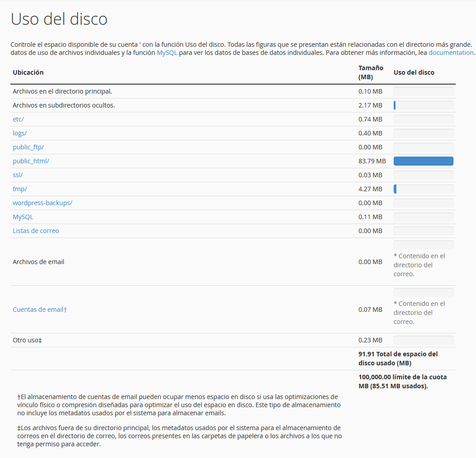Image resolution: width=476 pixels, height=458 pixels.
Task: Open the Cuentas de email link
Action: click(x=40, y=310)
